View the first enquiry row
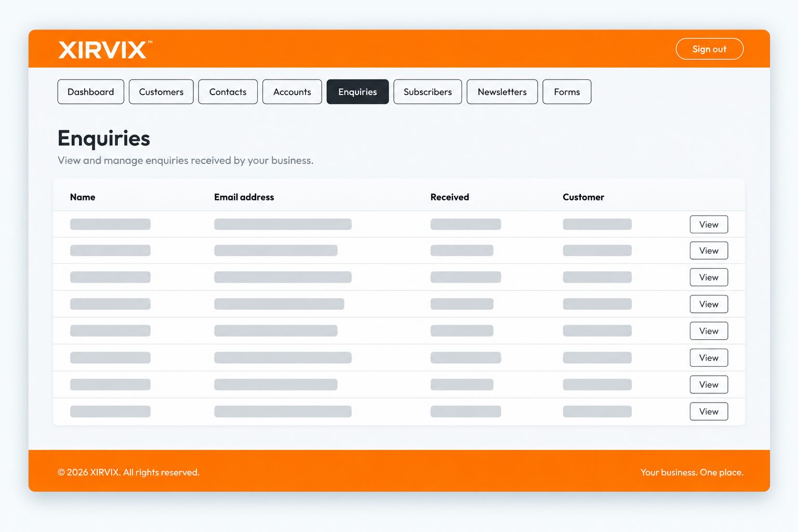The height and width of the screenshot is (532, 798). [709, 224]
